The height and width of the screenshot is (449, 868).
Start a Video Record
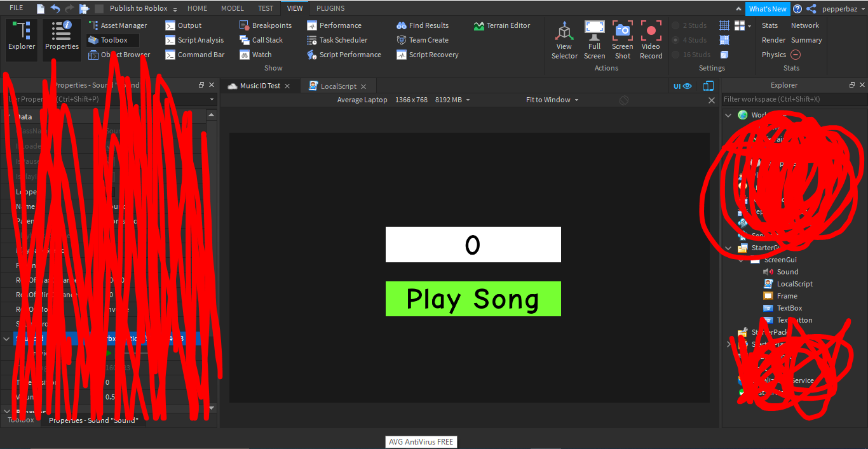tap(651, 39)
